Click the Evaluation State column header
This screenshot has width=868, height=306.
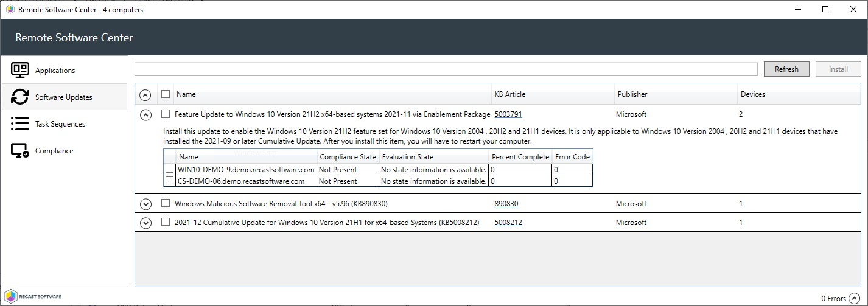[x=434, y=156]
